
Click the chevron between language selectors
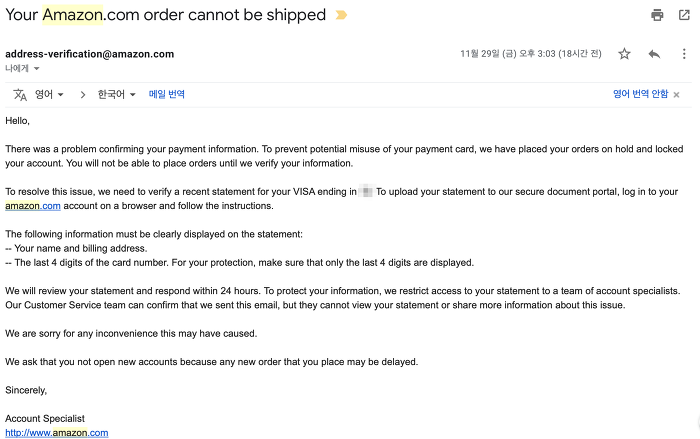click(x=83, y=95)
